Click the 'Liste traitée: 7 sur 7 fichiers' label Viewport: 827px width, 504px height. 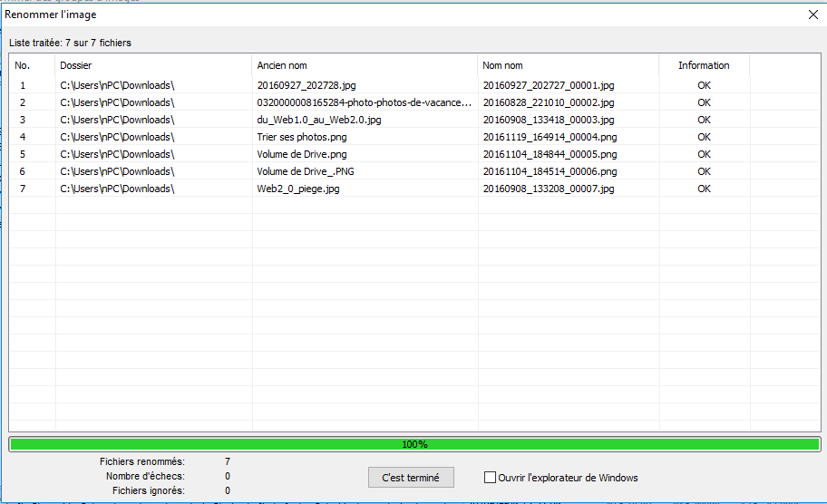tap(70, 44)
